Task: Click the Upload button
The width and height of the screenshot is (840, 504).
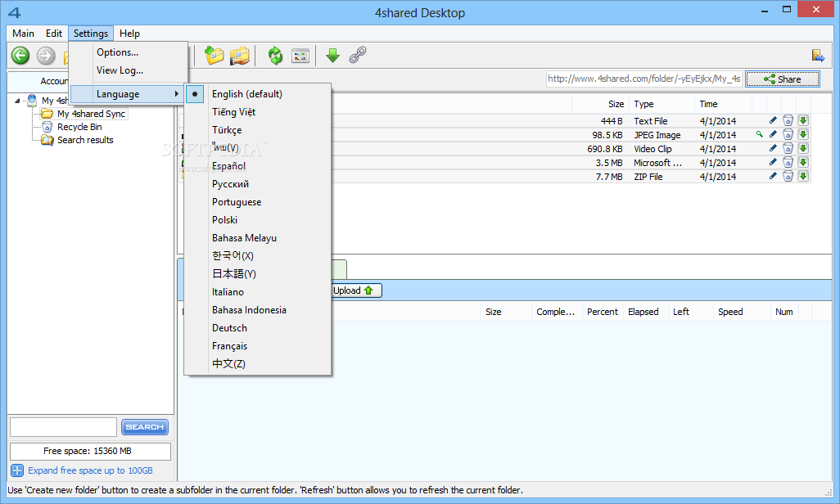Action: click(x=355, y=290)
